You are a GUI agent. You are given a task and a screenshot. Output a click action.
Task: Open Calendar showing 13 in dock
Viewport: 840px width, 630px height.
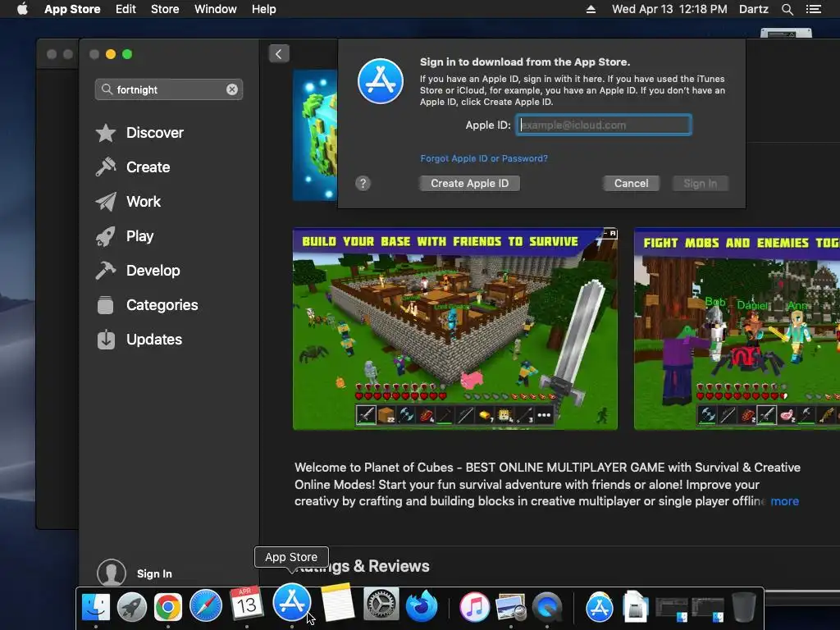(x=246, y=604)
